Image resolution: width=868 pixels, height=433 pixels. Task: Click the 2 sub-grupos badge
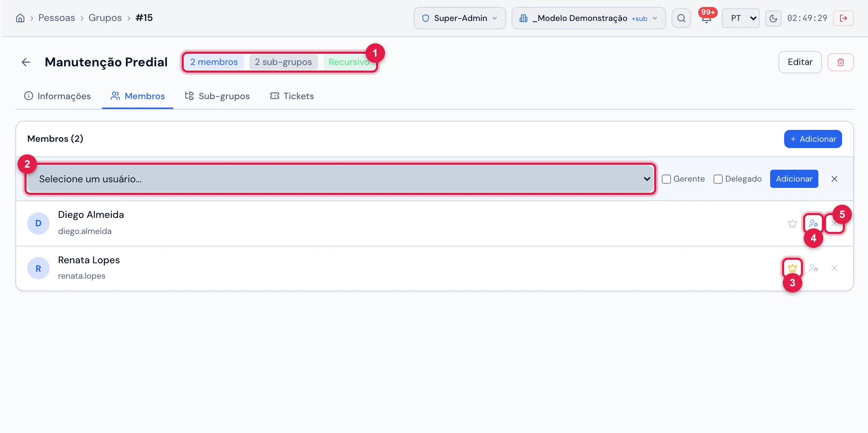tap(283, 62)
